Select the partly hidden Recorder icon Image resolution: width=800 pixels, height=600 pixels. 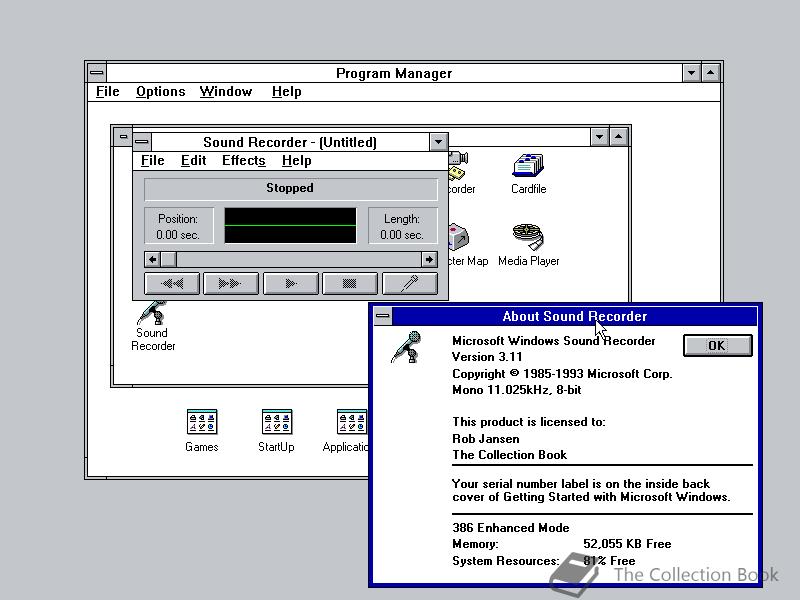click(461, 173)
